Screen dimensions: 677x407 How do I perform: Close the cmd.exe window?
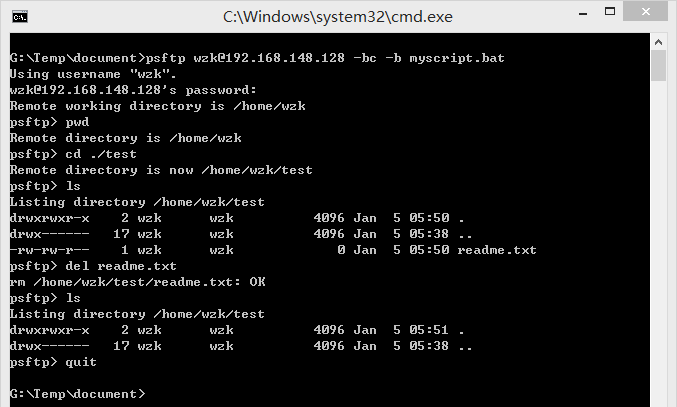tap(645, 12)
